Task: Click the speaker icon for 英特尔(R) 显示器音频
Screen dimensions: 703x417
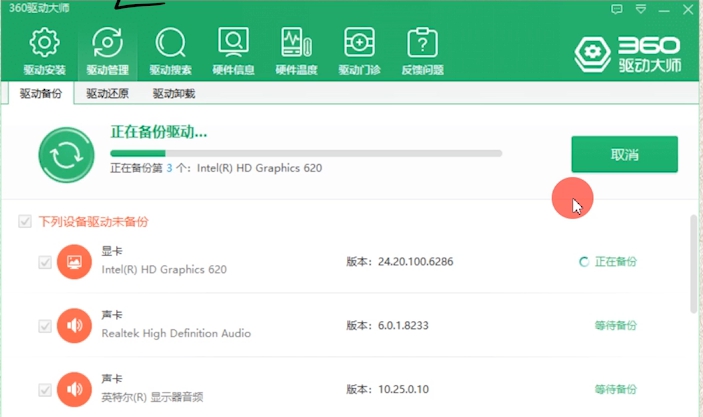Action: pos(74,389)
